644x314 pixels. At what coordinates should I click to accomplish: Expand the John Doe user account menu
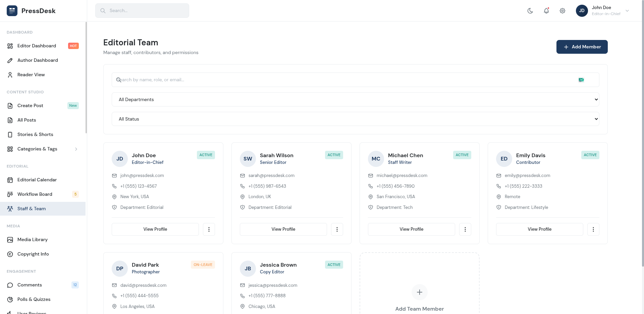(627, 11)
